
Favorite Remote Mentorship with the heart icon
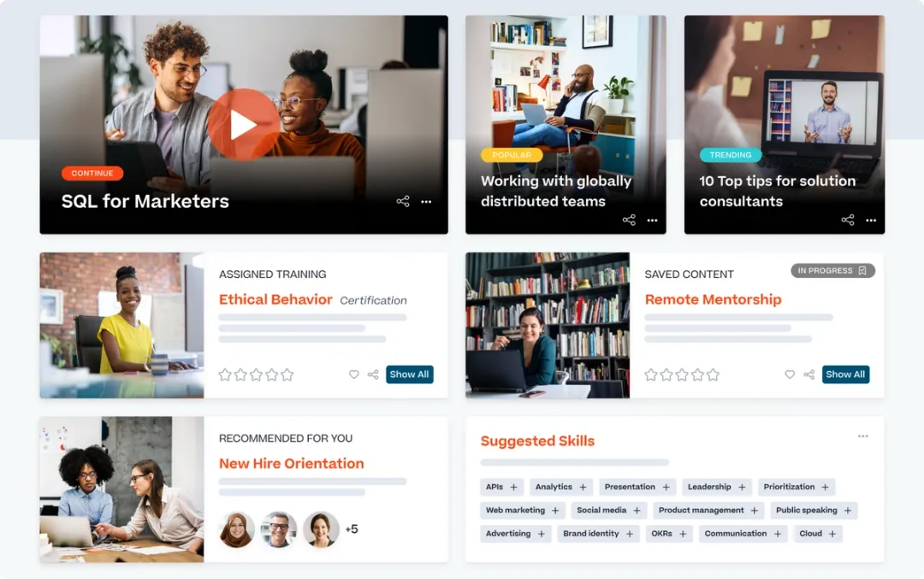tap(790, 374)
